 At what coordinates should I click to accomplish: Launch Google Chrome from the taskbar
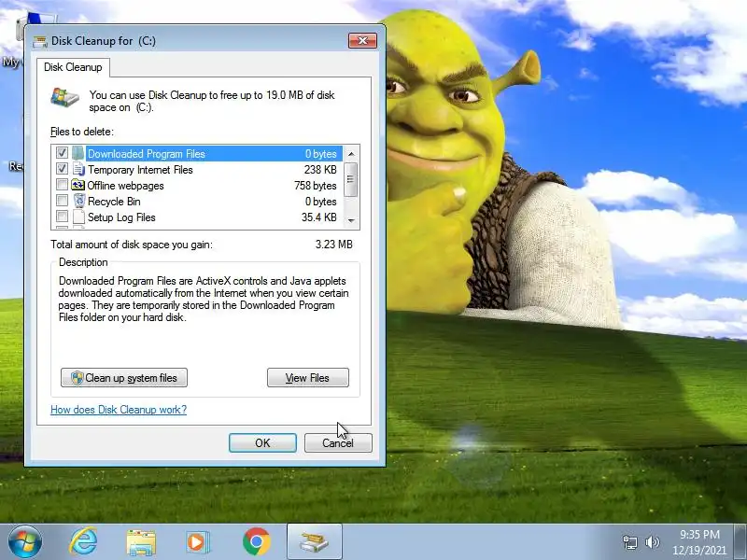click(x=256, y=542)
